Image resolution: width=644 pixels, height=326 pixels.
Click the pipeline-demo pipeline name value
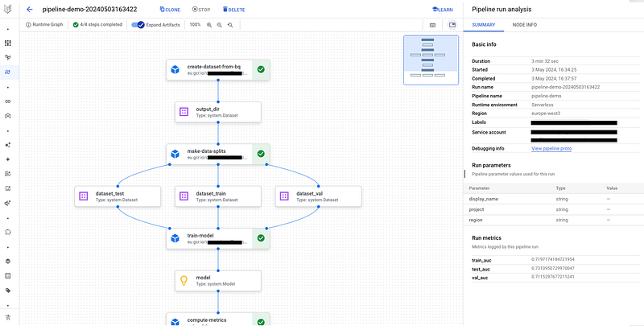pos(547,96)
